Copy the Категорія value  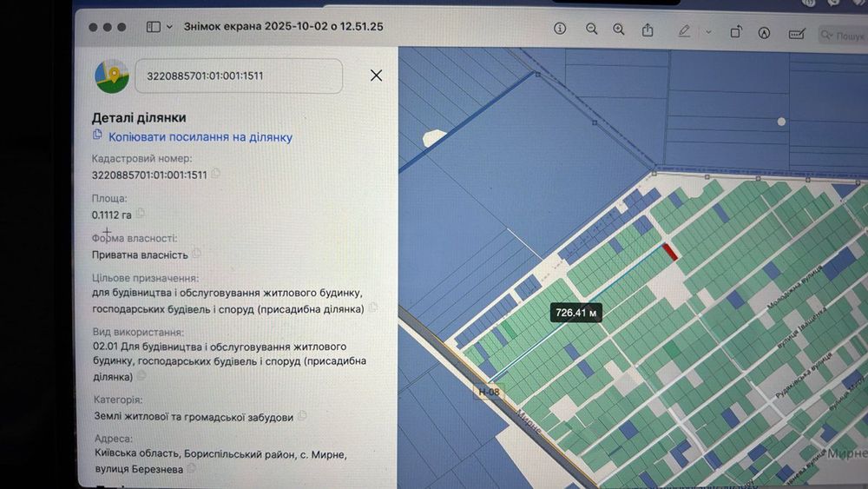pyautogui.click(x=302, y=415)
